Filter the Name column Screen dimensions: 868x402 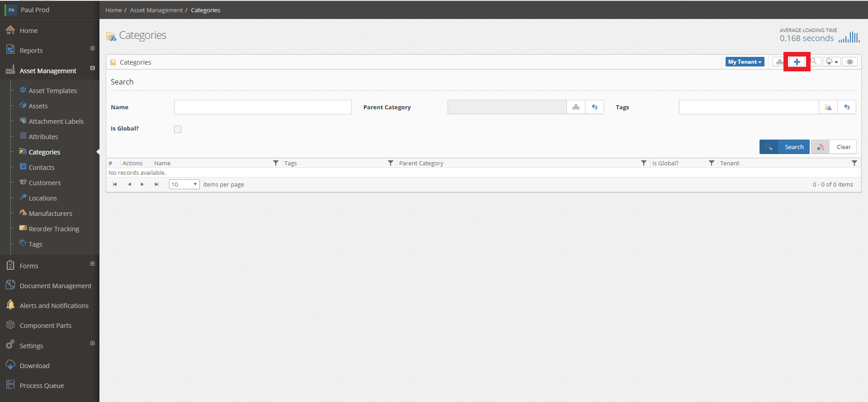276,163
